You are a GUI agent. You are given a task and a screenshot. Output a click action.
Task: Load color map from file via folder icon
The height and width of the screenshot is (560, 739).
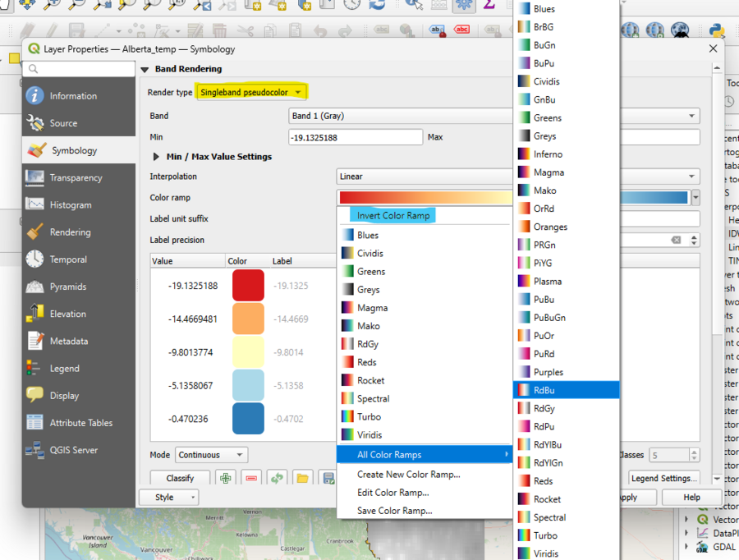[303, 478]
